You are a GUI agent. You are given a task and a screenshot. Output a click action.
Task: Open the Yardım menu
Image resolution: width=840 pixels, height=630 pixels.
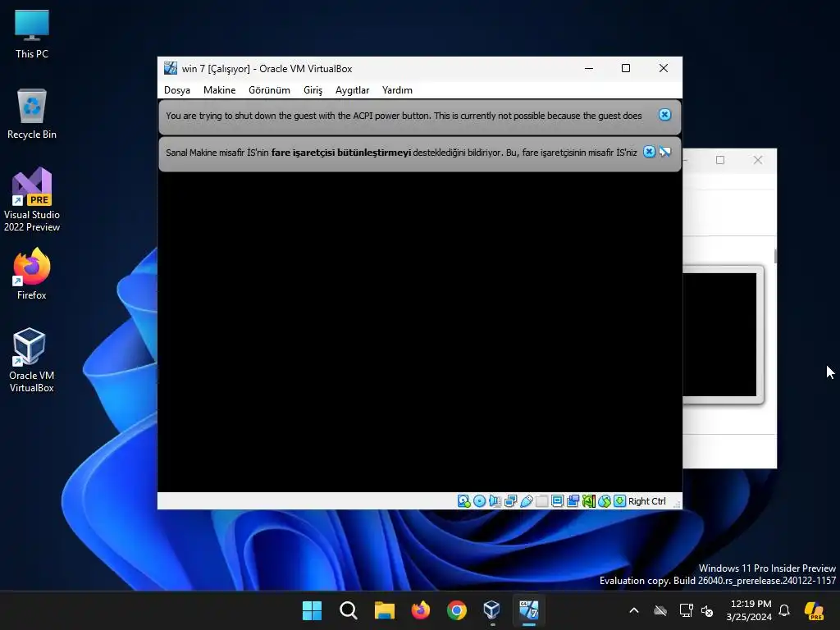point(397,90)
